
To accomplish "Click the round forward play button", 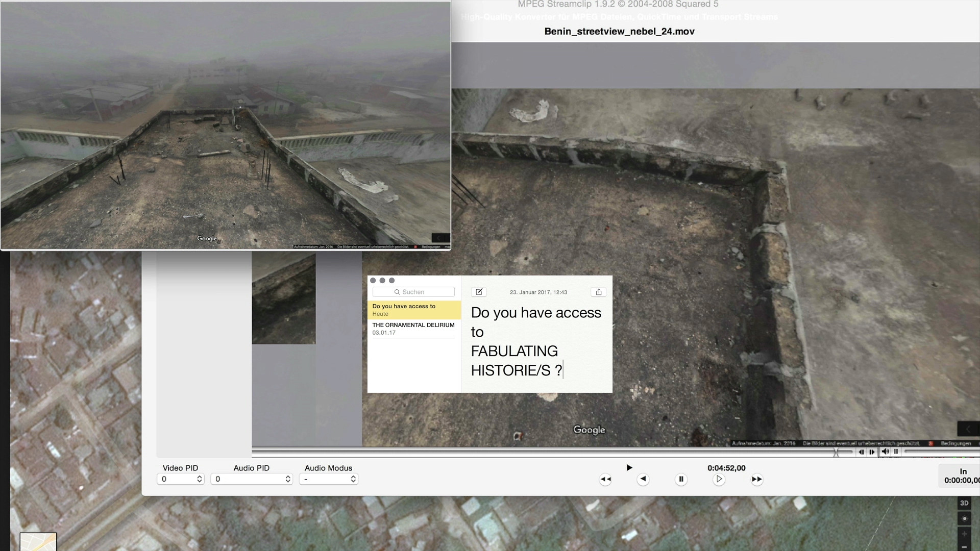I will pyautogui.click(x=719, y=479).
